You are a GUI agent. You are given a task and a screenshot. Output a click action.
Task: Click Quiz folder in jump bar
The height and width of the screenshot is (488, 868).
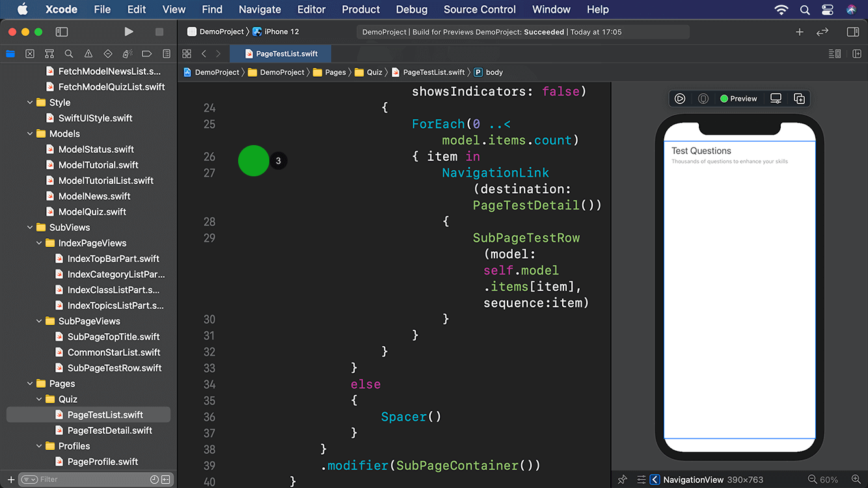pyautogui.click(x=368, y=72)
